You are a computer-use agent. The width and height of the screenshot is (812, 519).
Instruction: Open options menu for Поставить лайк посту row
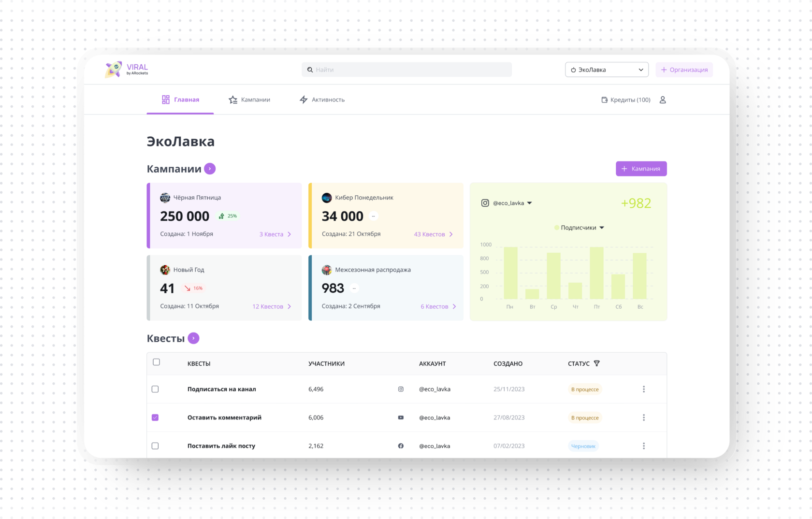[x=643, y=446]
